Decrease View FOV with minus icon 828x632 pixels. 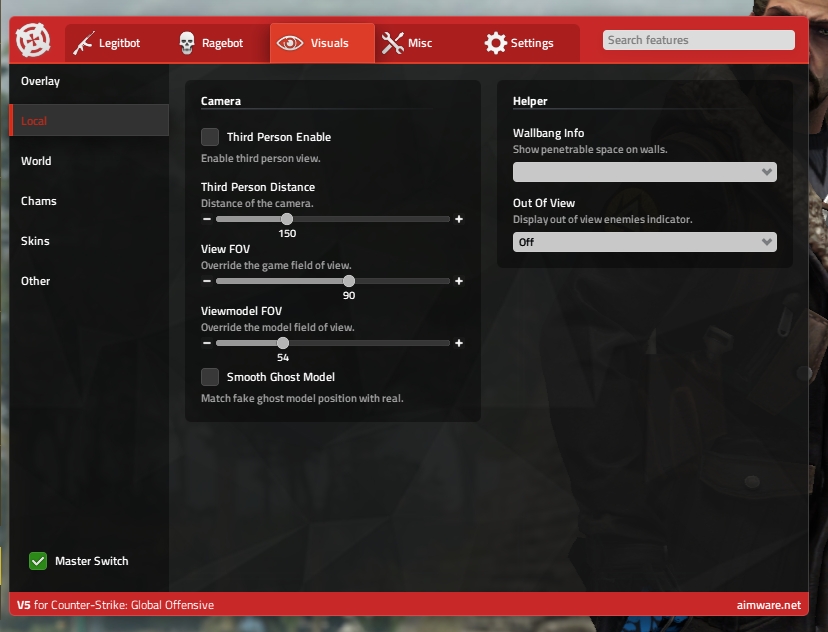pos(207,281)
